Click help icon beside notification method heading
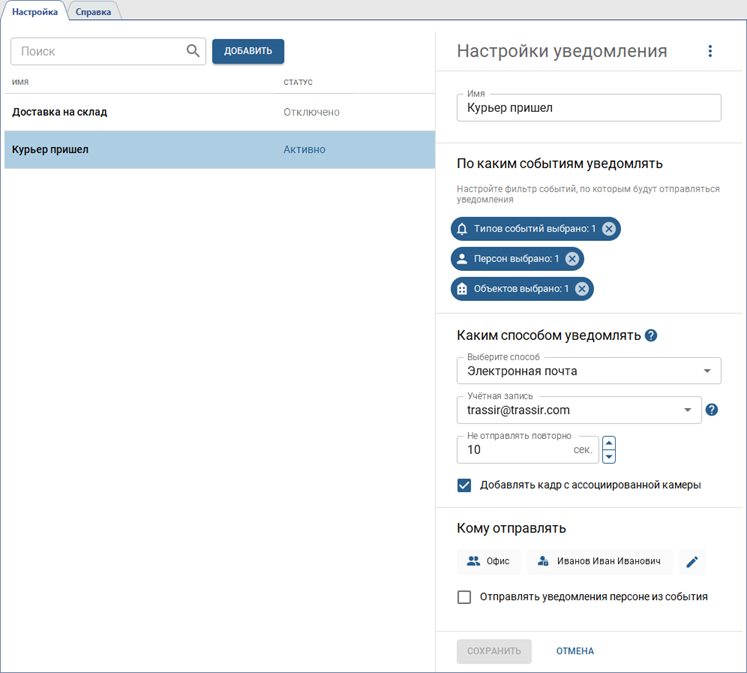This screenshot has height=673, width=747. 651,335
